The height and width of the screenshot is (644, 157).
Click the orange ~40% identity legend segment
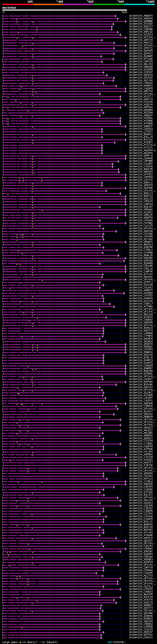point(48,4)
